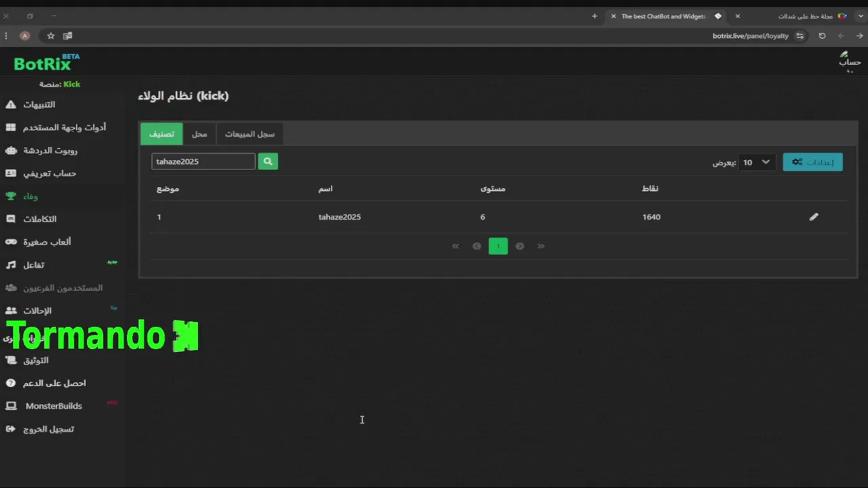This screenshot has height=488, width=868.
Task: Click the إعدادات settings button
Action: tap(812, 162)
